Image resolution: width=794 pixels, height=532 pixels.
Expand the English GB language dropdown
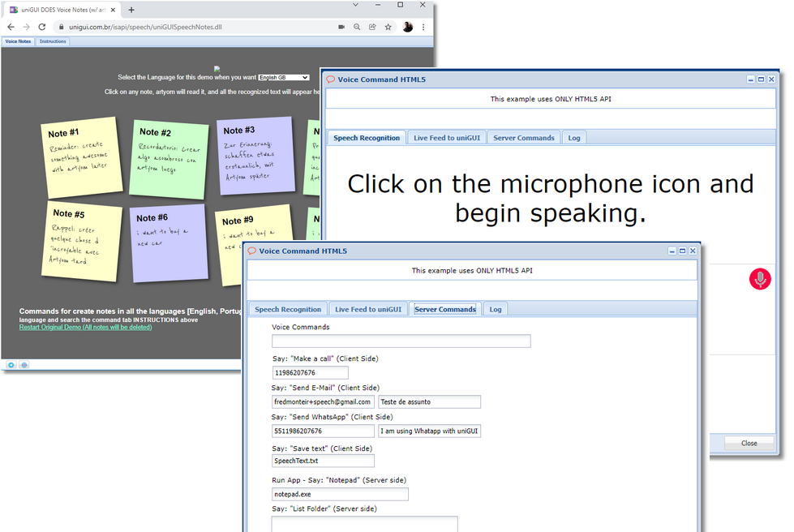click(284, 77)
